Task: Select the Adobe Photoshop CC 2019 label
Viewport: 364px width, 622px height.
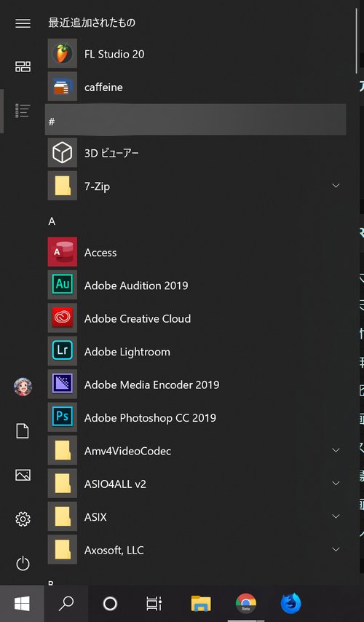Action: (x=150, y=418)
